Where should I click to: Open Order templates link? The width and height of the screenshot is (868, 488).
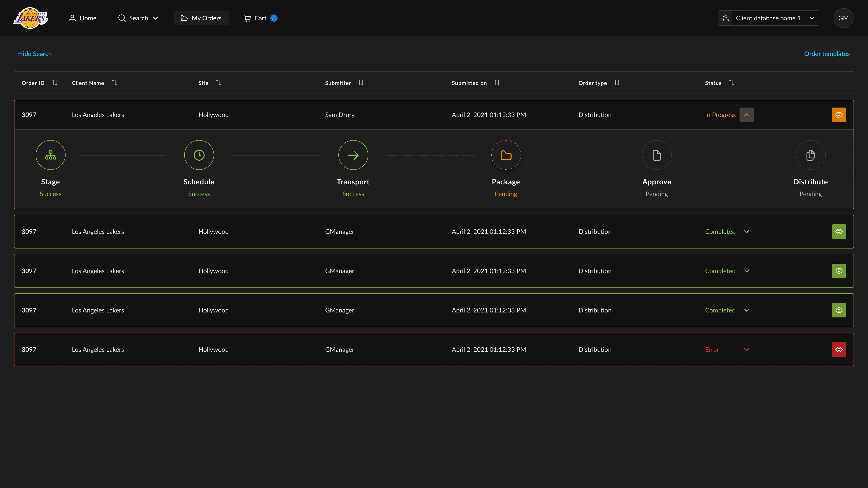coord(827,54)
